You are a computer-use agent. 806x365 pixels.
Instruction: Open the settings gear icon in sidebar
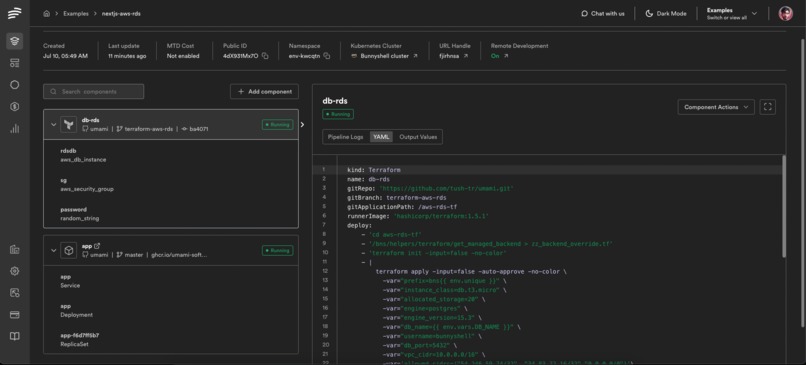pos(14,271)
